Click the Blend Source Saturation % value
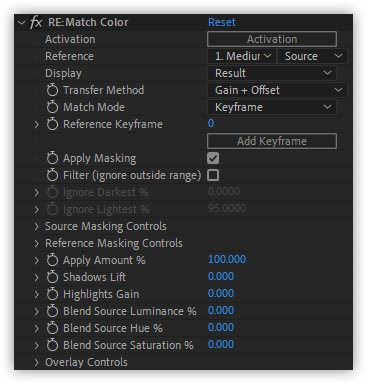Viewport: 367px width, 384px height. click(221, 344)
